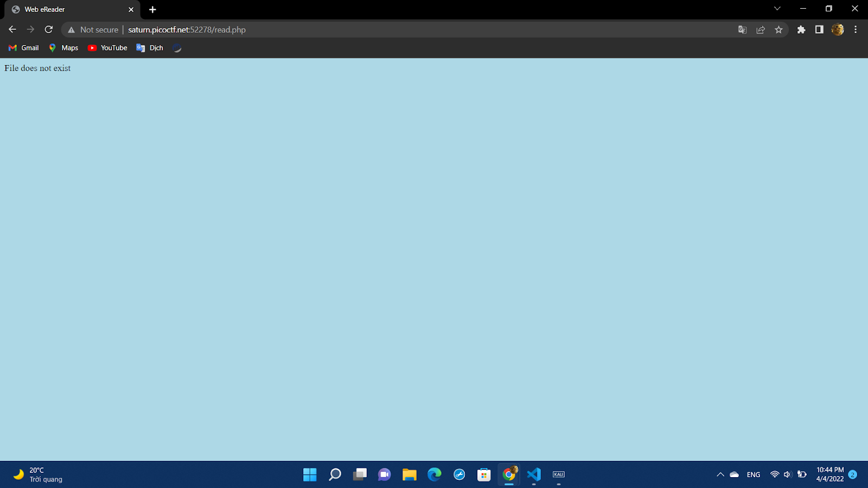Bookmark this tab with the star
This screenshot has width=868, height=488.
point(778,30)
